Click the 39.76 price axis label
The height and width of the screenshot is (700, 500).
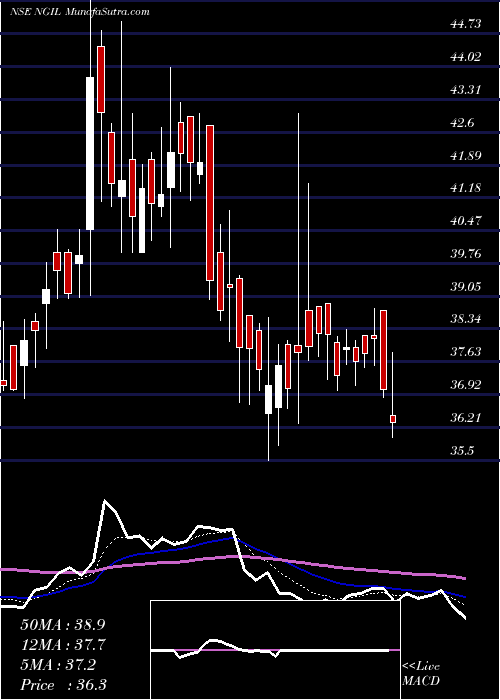tap(466, 254)
